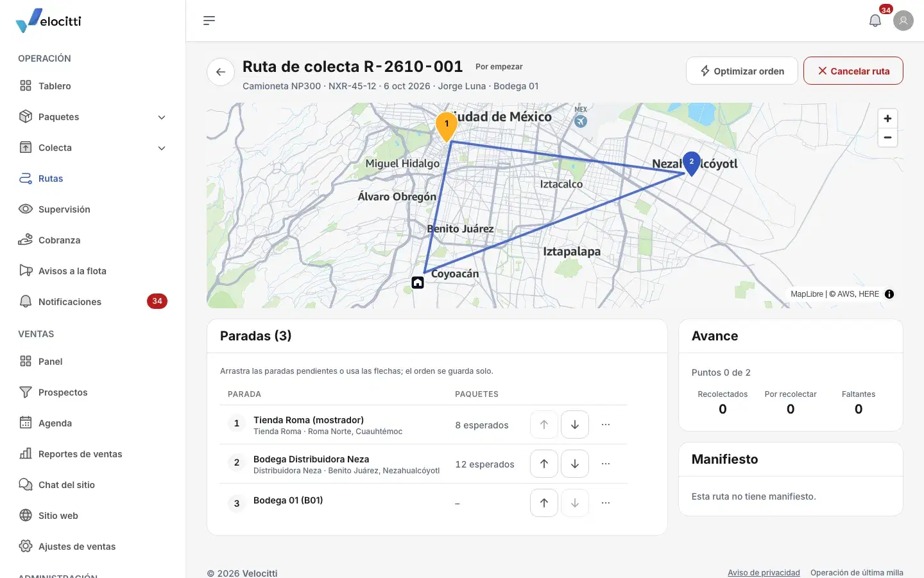Open Tablero in sidebar
This screenshot has width=924, height=578.
(x=93, y=86)
